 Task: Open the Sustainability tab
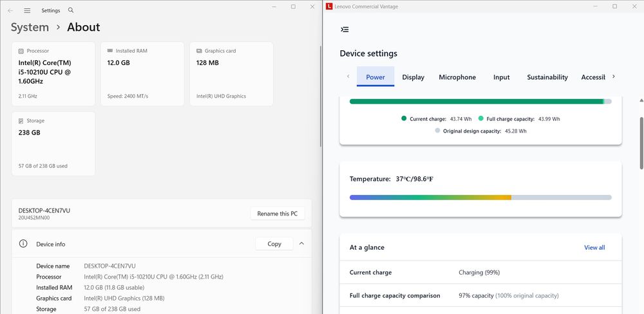coord(547,77)
